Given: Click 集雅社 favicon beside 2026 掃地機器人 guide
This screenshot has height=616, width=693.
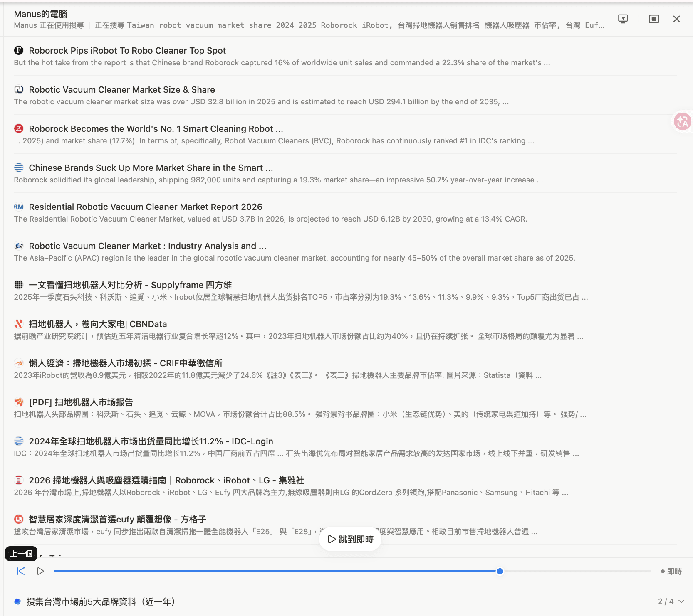Looking at the screenshot, I should [19, 480].
